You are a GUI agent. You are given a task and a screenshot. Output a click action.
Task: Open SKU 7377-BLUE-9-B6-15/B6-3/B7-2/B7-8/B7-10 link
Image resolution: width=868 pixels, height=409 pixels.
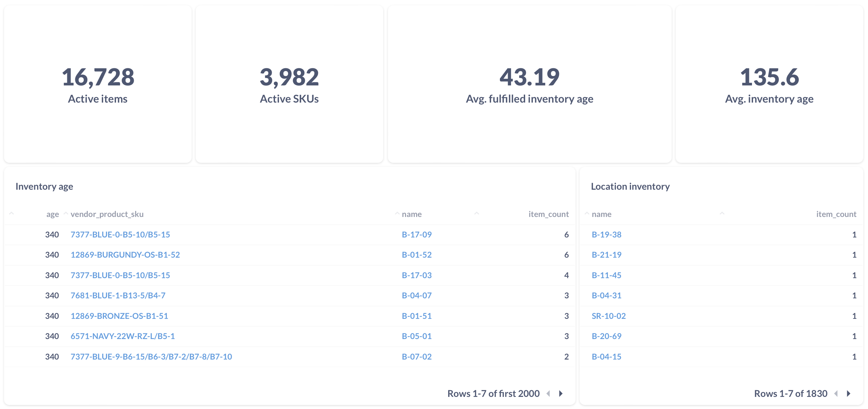pos(151,357)
